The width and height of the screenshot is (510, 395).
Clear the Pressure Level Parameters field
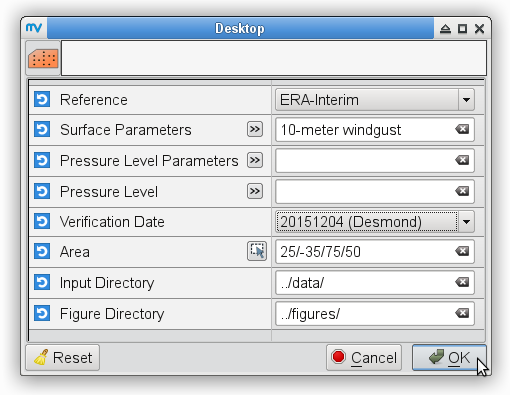click(462, 160)
